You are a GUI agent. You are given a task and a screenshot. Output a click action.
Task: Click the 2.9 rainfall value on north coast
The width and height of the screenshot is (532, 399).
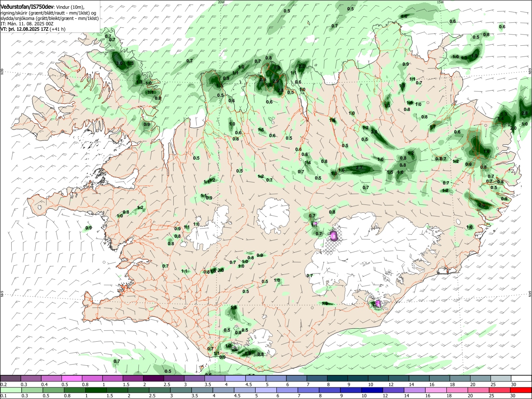(276, 81)
